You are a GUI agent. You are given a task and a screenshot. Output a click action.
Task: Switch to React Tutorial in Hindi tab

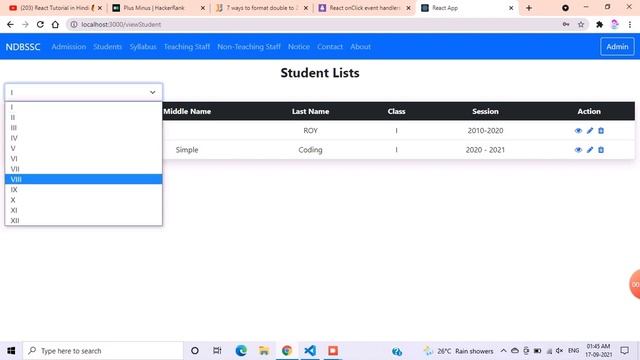(x=55, y=8)
